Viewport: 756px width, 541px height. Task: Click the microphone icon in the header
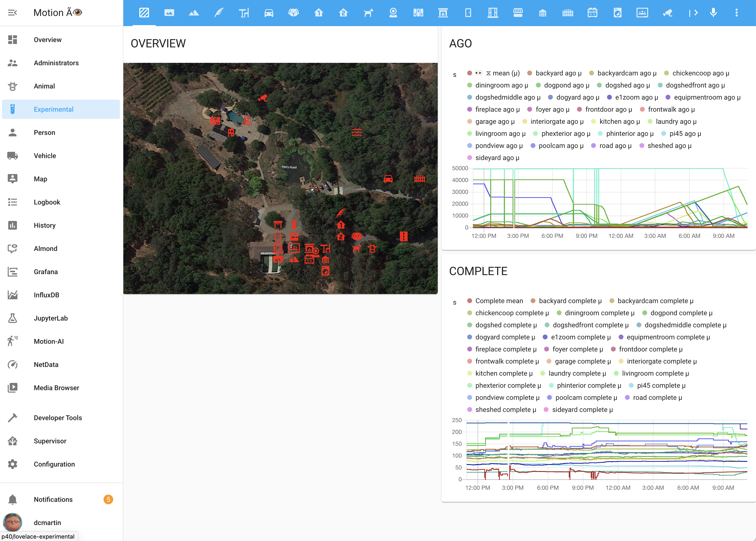(713, 13)
